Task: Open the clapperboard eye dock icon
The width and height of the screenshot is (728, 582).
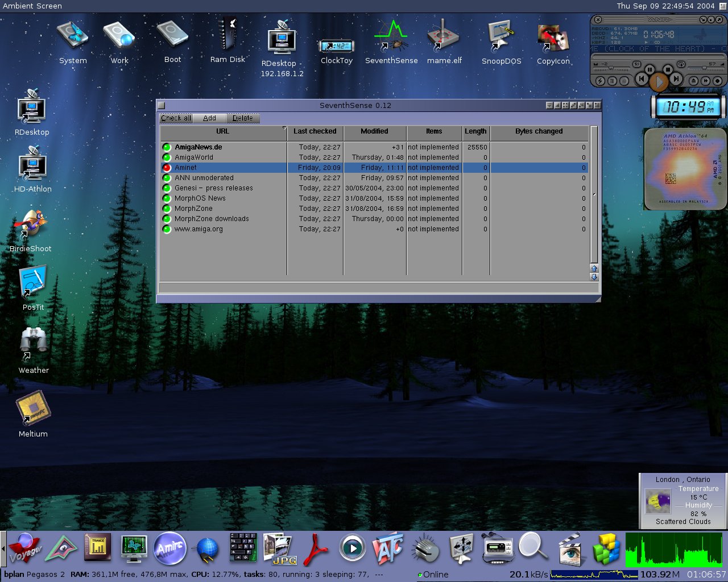Action: [570, 549]
